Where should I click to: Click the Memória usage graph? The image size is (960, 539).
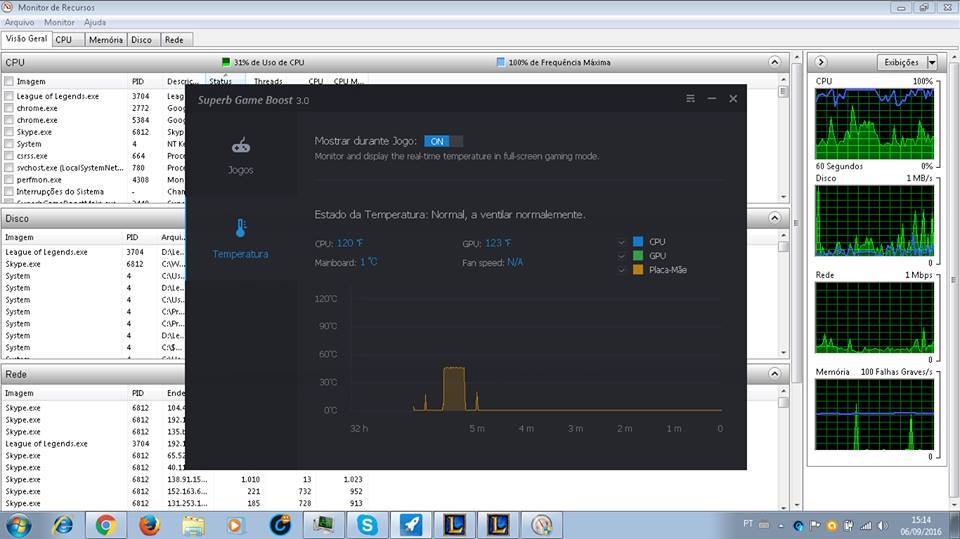[x=874, y=415]
